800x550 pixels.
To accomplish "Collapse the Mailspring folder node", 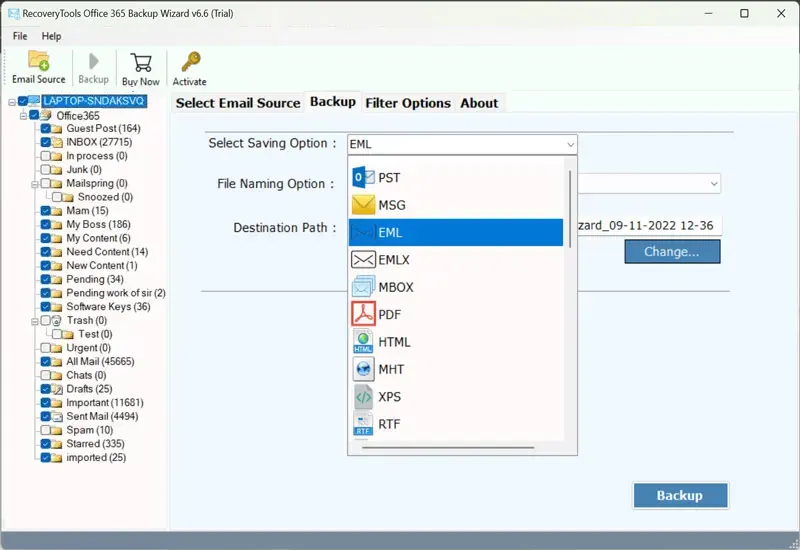I will pos(34,184).
